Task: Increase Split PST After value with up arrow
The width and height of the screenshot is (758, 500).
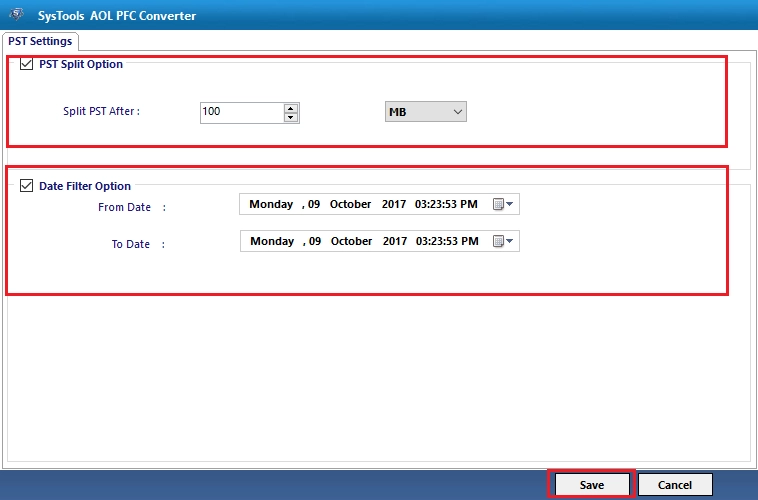Action: tap(291, 108)
